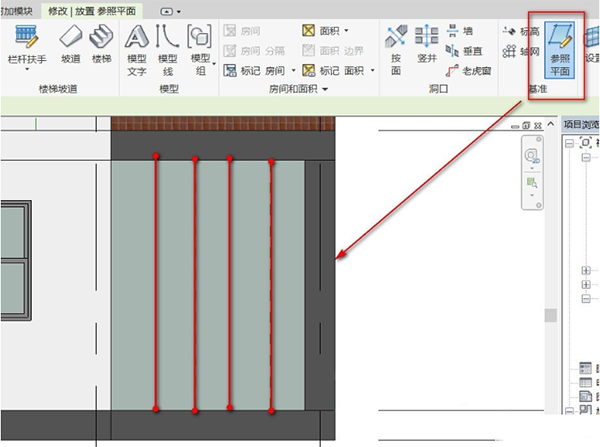Click the 模型 panel label
The height and width of the screenshot is (447, 600).
pyautogui.click(x=169, y=89)
